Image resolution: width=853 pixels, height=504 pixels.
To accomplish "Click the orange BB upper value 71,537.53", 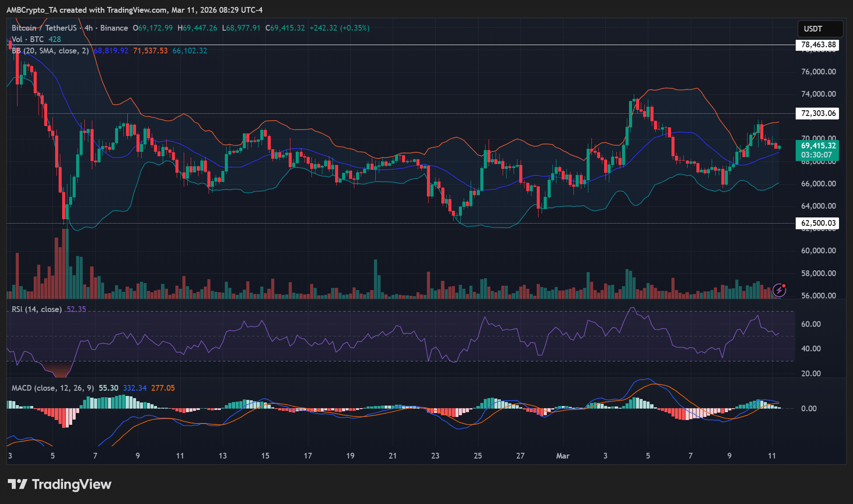I will [150, 51].
